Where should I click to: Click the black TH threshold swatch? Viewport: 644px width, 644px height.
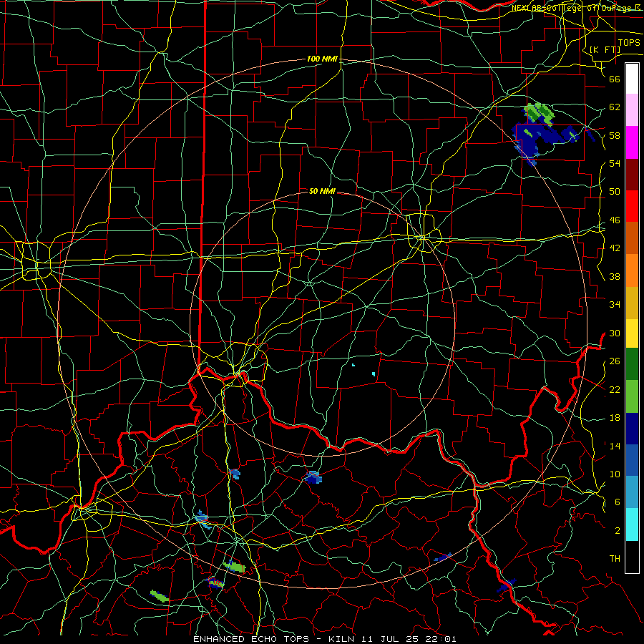(x=632, y=557)
